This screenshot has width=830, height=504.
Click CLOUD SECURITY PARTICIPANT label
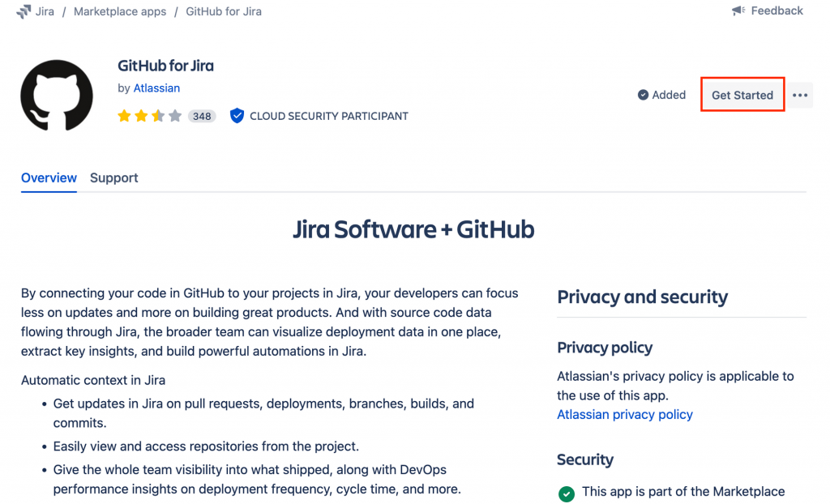click(329, 116)
